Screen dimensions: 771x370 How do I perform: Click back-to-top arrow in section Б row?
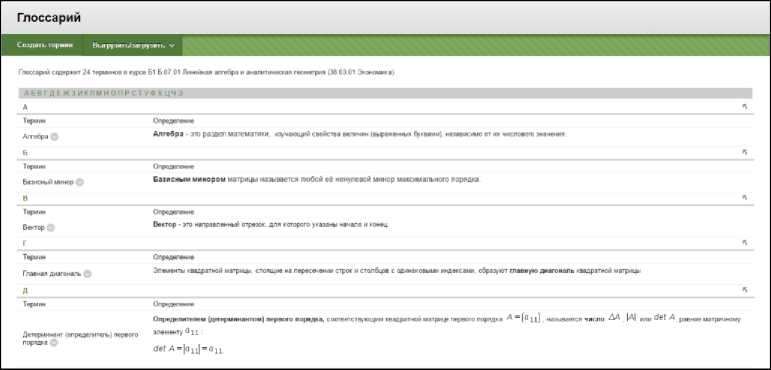(744, 153)
